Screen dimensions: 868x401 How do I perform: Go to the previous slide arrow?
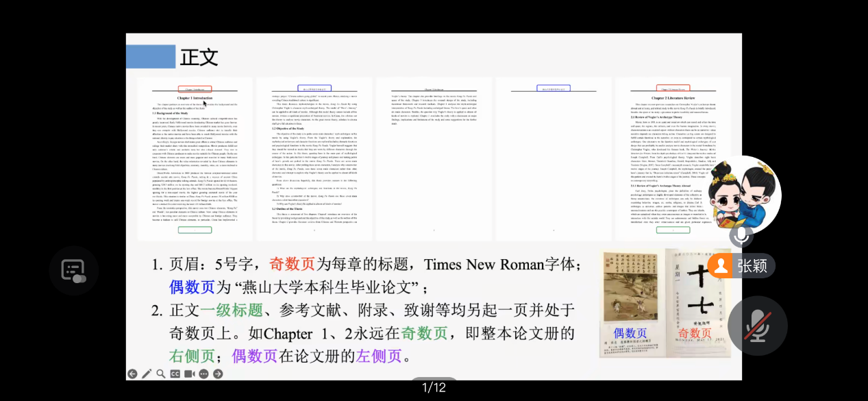click(x=132, y=374)
